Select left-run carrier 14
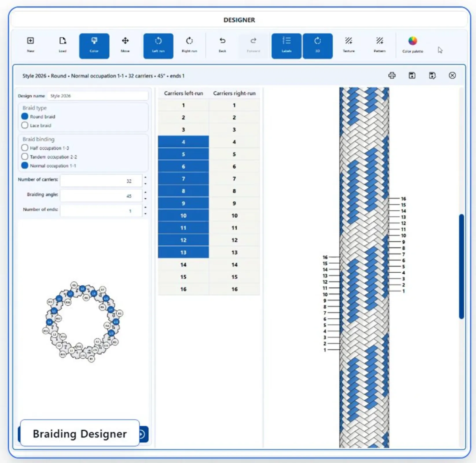Image resolution: width=476 pixels, height=463 pixels. coord(183,265)
